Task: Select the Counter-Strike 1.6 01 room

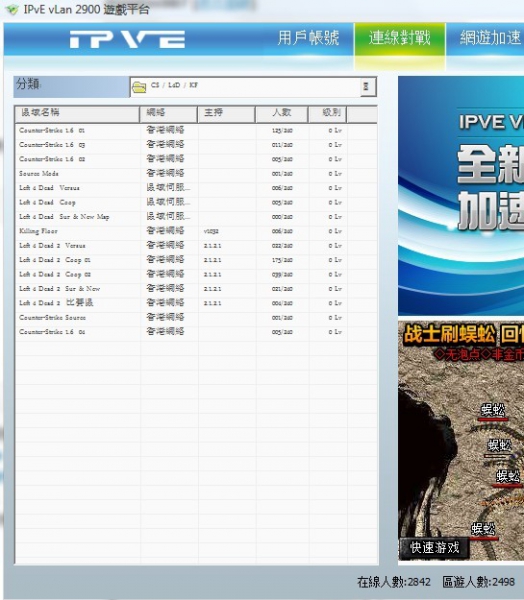Action: coord(196,130)
